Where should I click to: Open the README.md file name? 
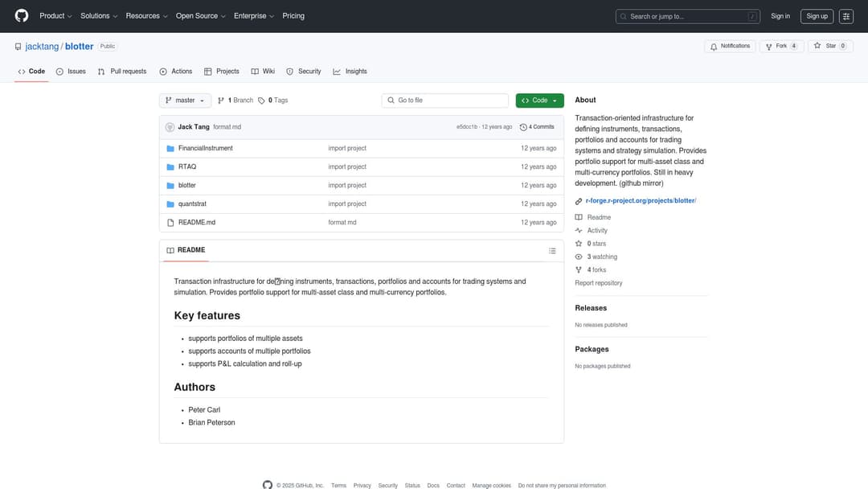(197, 223)
